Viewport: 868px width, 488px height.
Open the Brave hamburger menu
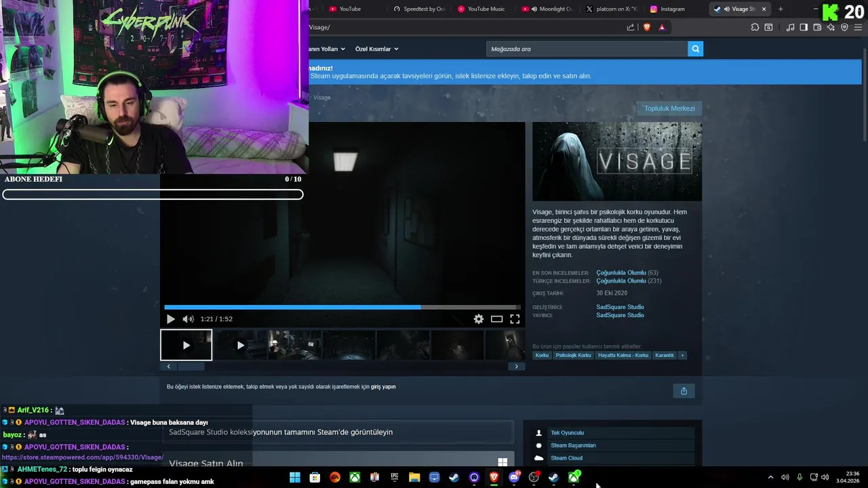pyautogui.click(x=859, y=27)
